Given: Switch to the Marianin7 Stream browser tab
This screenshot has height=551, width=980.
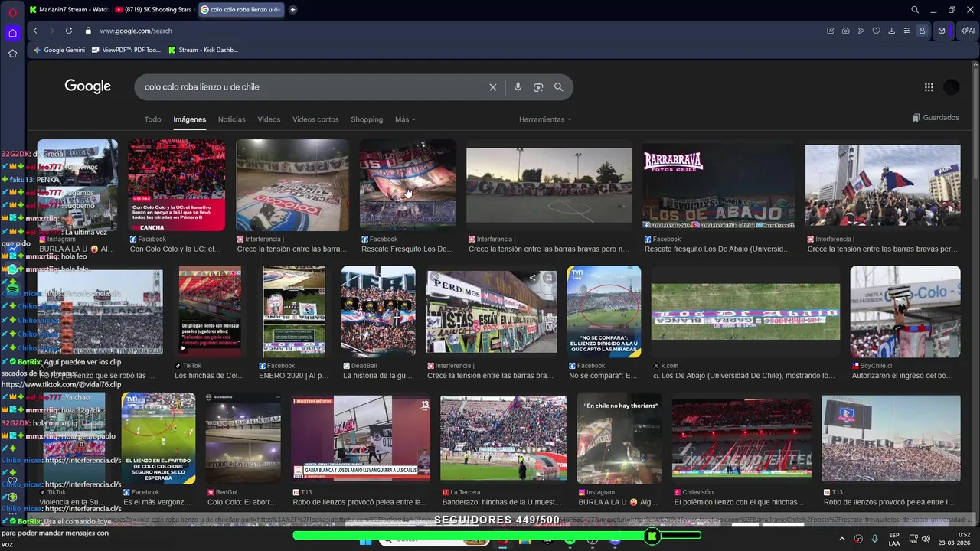Looking at the screenshot, I should tap(69, 10).
